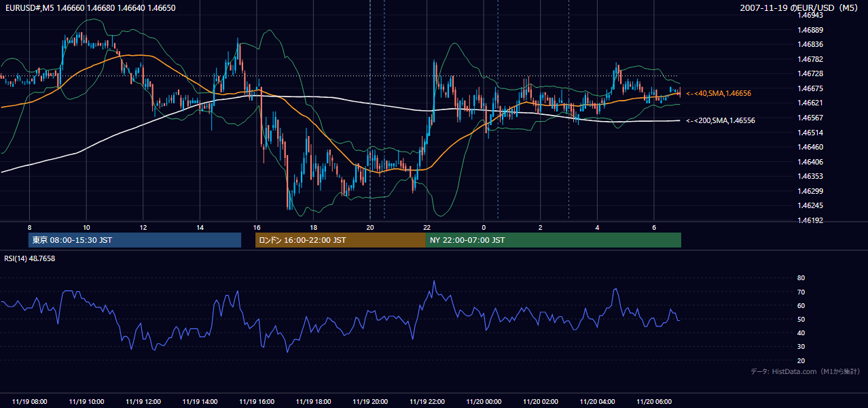Click hour tick 16 below the price chart

257,227
